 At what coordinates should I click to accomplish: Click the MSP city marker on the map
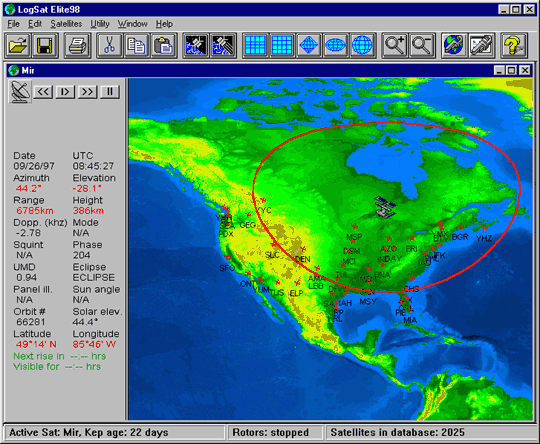click(354, 226)
